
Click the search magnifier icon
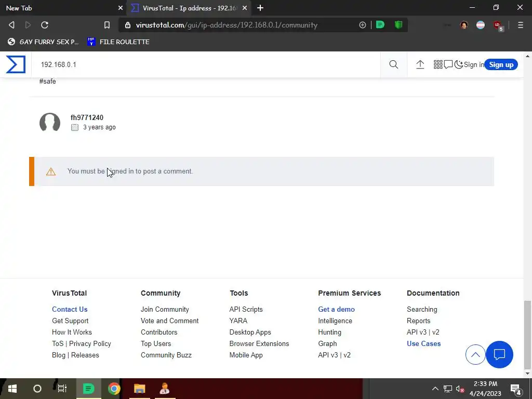394,64
